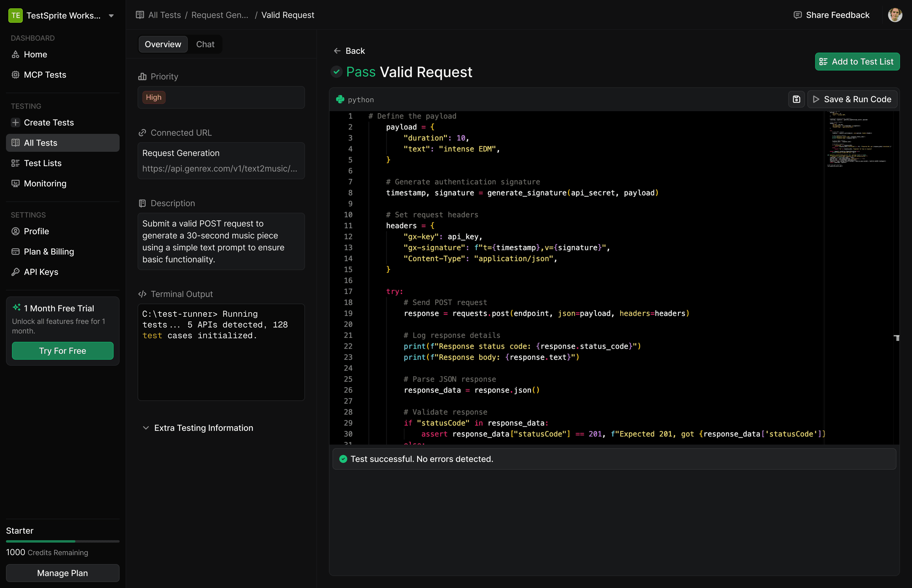Image resolution: width=912 pixels, height=588 pixels.
Task: Click Add to Test List button
Action: [x=857, y=62]
